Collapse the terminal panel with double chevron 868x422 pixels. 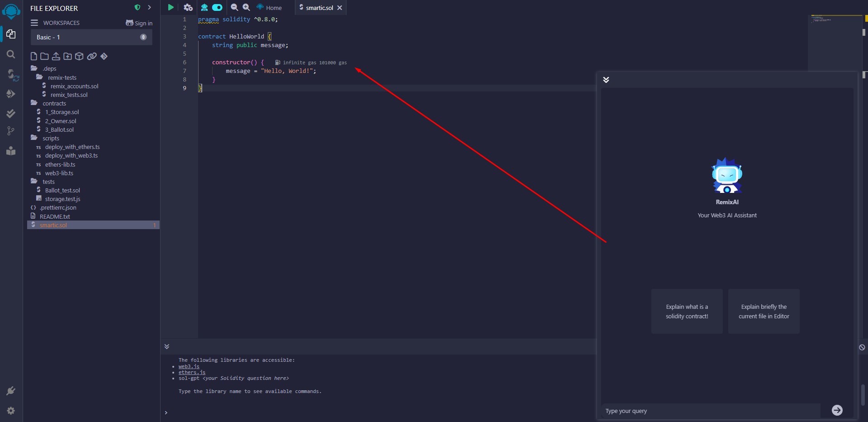tap(167, 346)
